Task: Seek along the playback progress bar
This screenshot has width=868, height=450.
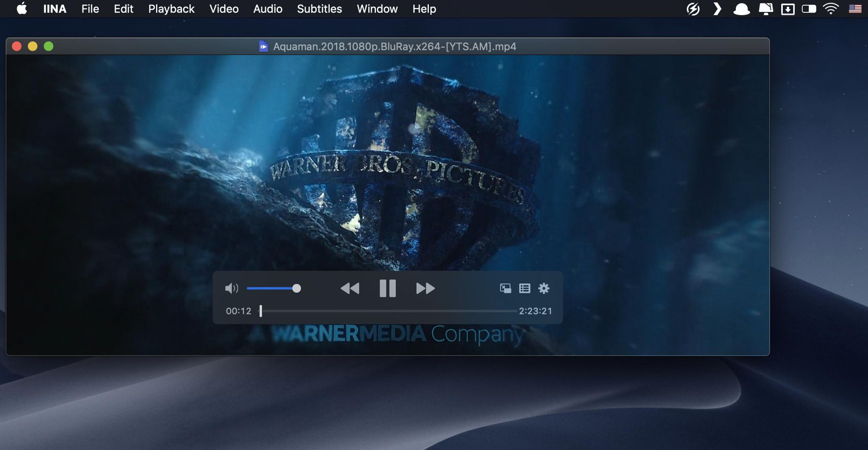Action: (x=388, y=311)
